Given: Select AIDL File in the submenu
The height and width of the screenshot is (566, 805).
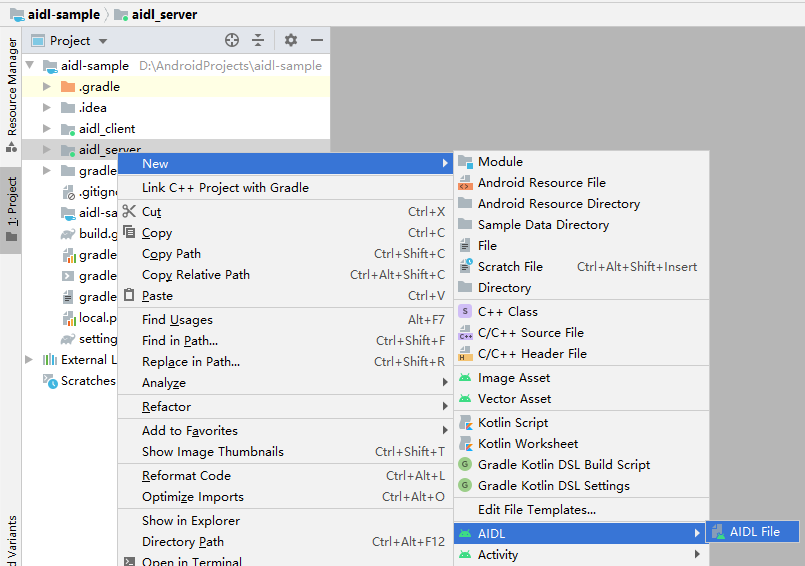Looking at the screenshot, I should coord(753,532).
